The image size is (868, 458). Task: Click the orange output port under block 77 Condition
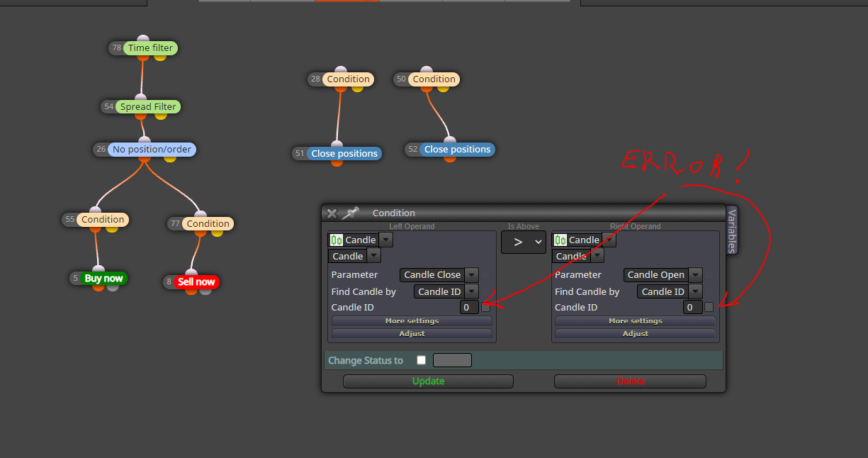[201, 233]
